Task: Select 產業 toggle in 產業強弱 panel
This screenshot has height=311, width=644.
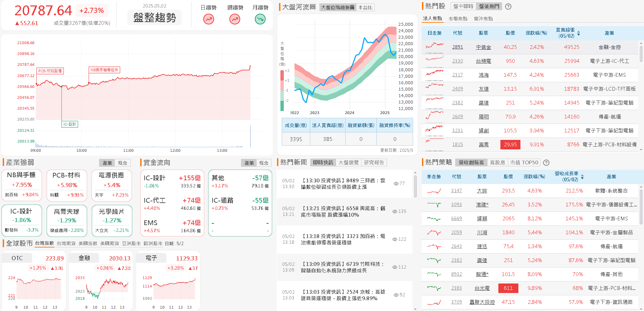Action: click(107, 163)
